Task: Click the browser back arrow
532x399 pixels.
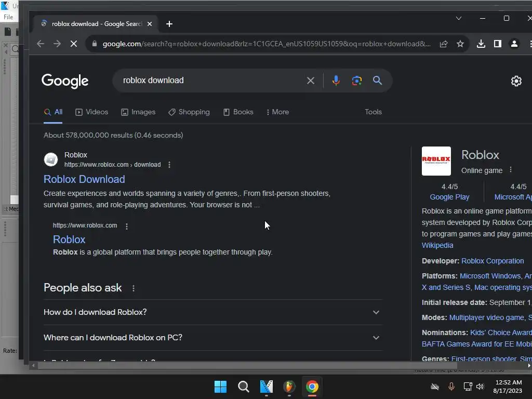Action: pyautogui.click(x=41, y=44)
